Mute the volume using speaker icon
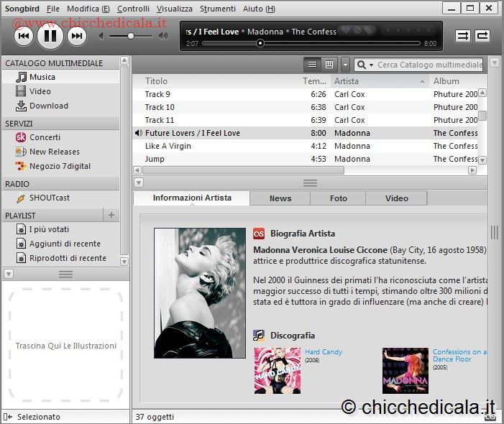The height and width of the screenshot is (424, 504). [x=102, y=35]
